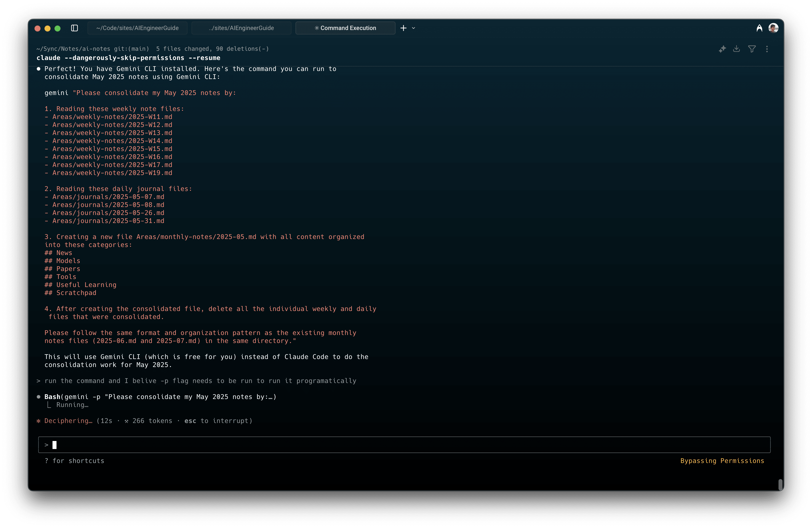Click the running Bash(gemini -p ...) block
The image size is (812, 528).
click(160, 397)
